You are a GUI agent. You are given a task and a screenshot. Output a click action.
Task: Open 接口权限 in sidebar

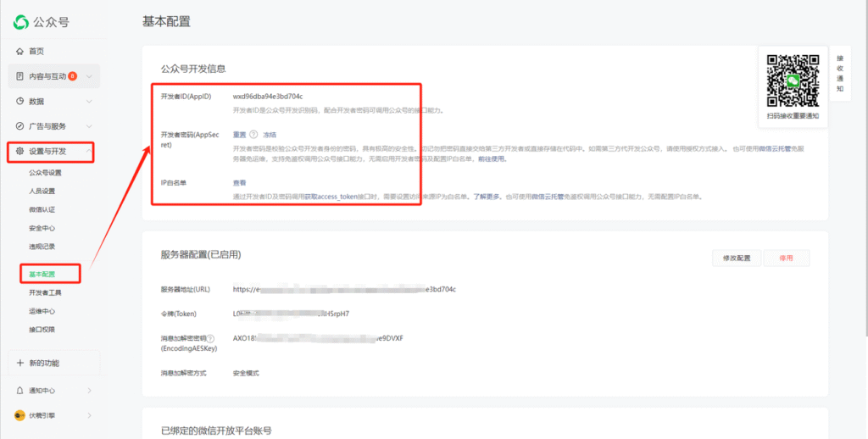42,330
